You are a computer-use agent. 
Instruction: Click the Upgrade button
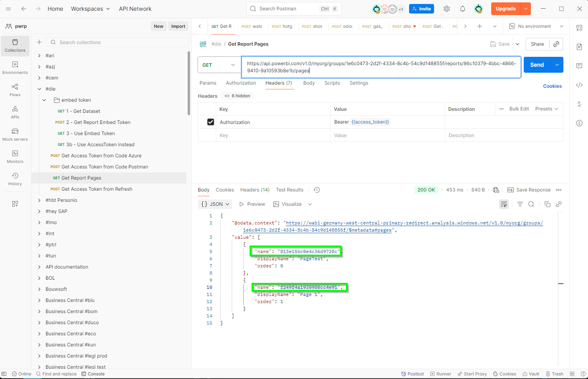click(506, 9)
